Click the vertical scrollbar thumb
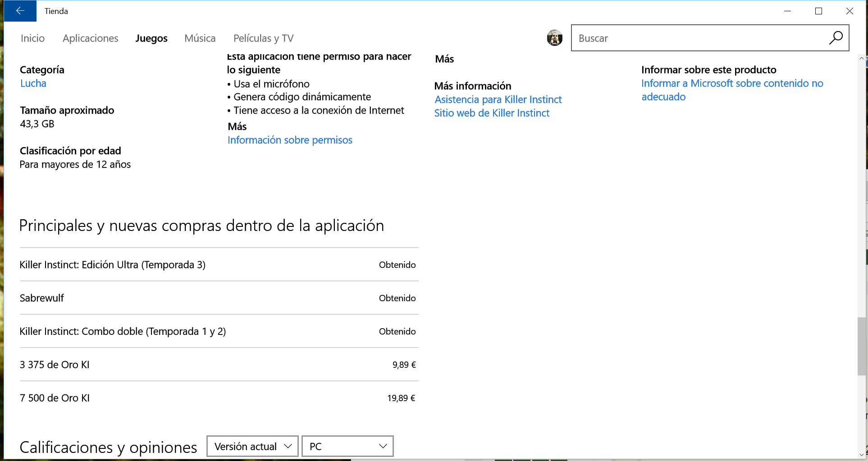 pos(861,346)
